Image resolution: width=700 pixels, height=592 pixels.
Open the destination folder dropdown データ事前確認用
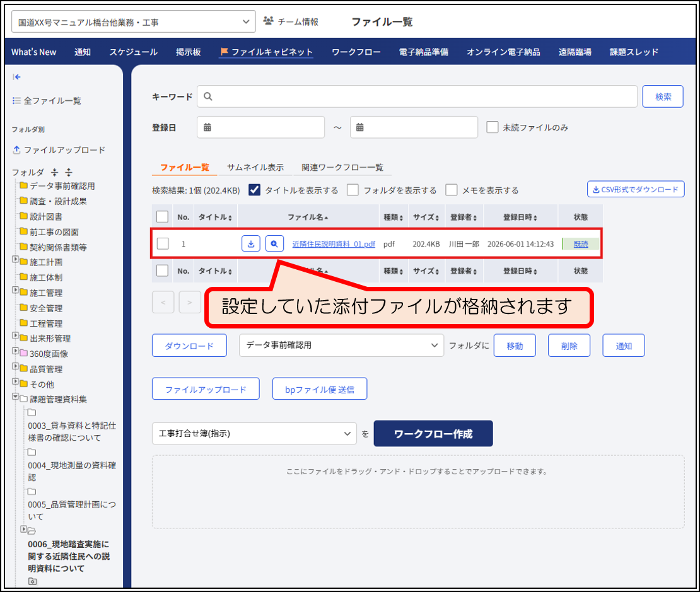(342, 345)
